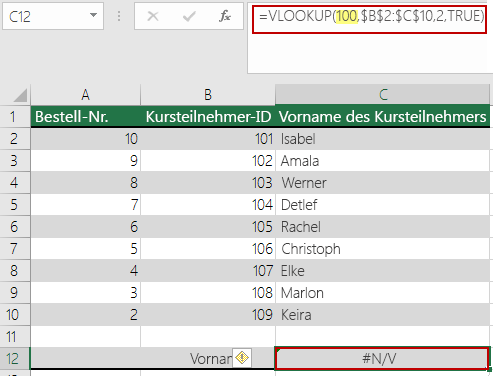Select the cell containing Keira
This screenshot has height=376, width=493.
pos(383,315)
